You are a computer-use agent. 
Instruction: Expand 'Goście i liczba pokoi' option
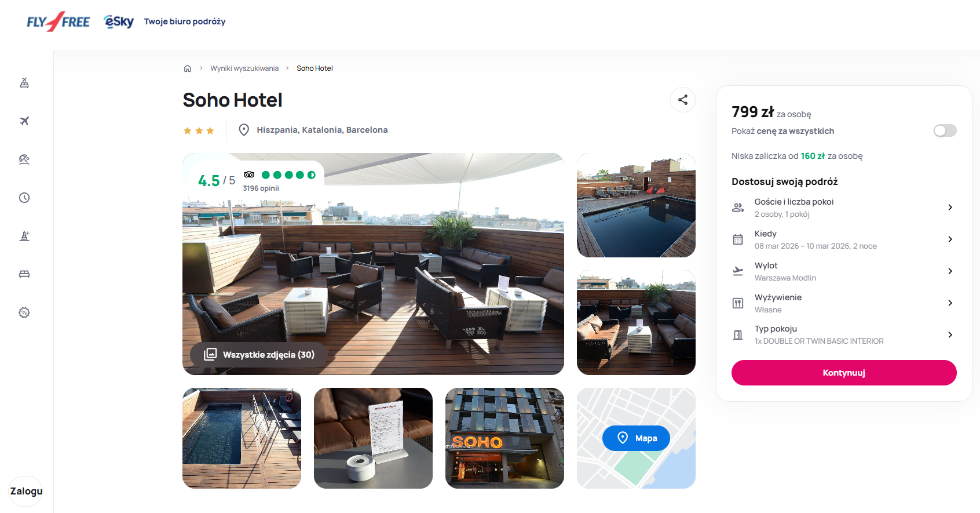click(844, 208)
